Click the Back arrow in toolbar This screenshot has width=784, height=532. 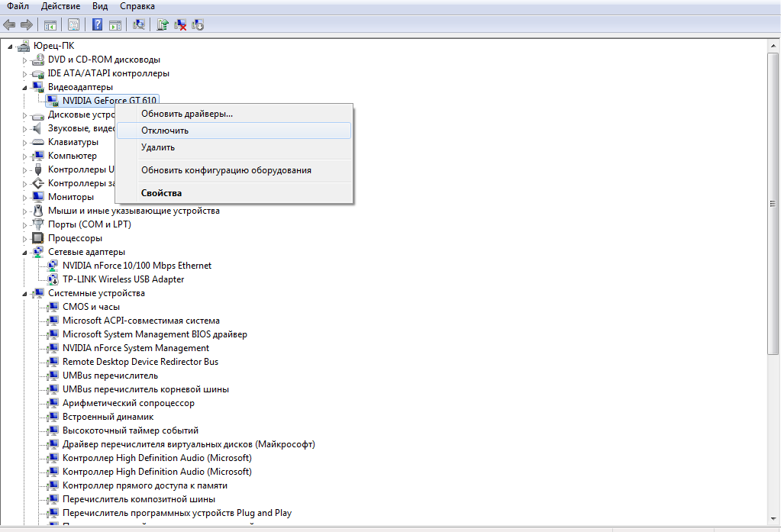(9, 24)
